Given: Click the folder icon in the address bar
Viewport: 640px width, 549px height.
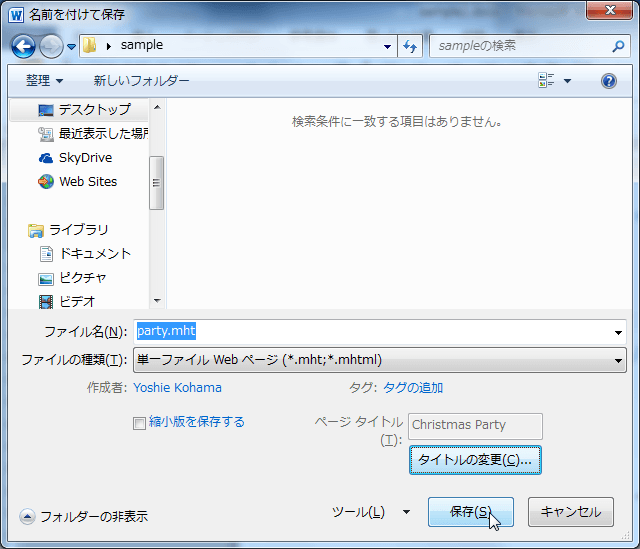Looking at the screenshot, I should tap(90, 45).
